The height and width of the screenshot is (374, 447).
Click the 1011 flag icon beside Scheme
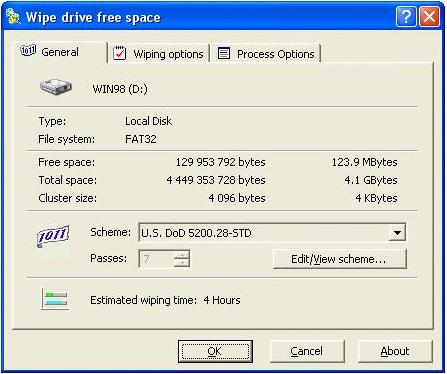[x=53, y=236]
